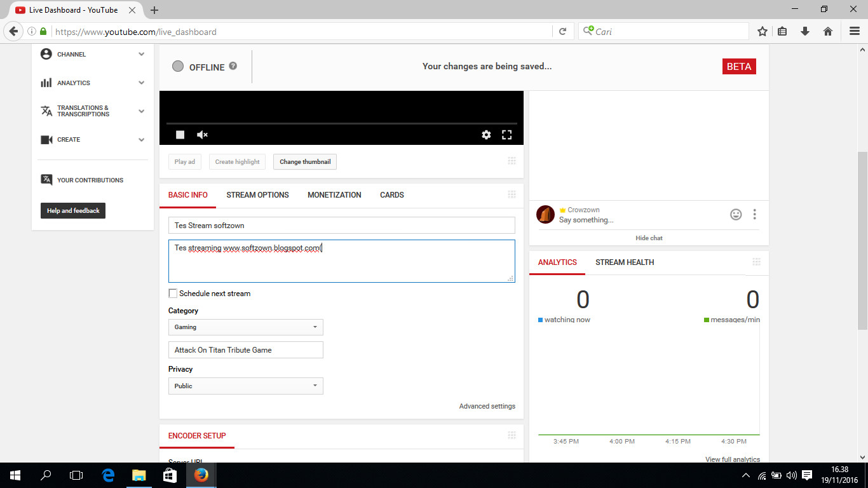Open the chat more-options three-dot menu
Image resolution: width=868 pixels, height=488 pixels.
(754, 215)
